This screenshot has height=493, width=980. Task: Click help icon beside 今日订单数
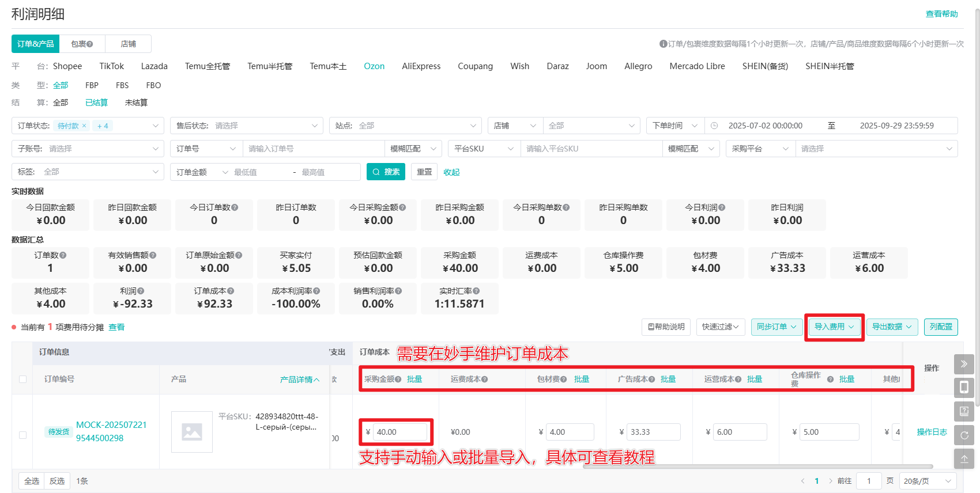(235, 207)
